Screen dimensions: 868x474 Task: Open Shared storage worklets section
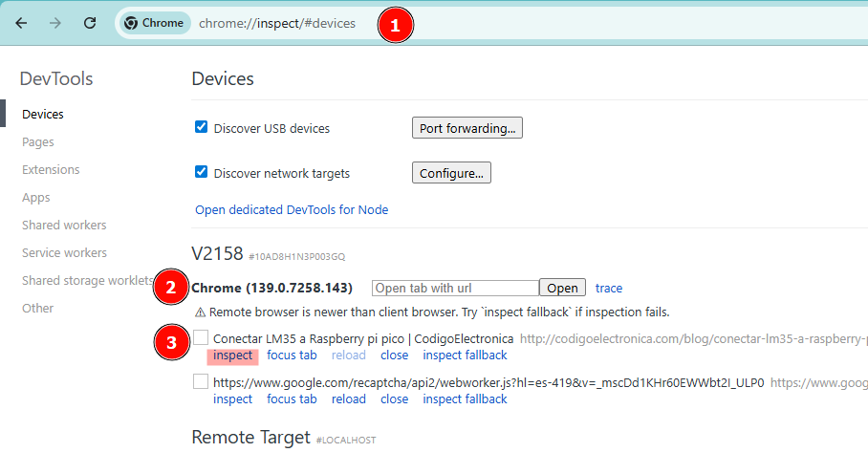(x=87, y=280)
